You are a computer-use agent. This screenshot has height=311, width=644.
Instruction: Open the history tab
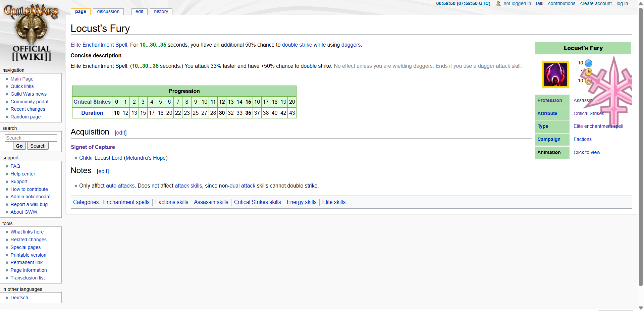pyautogui.click(x=161, y=11)
